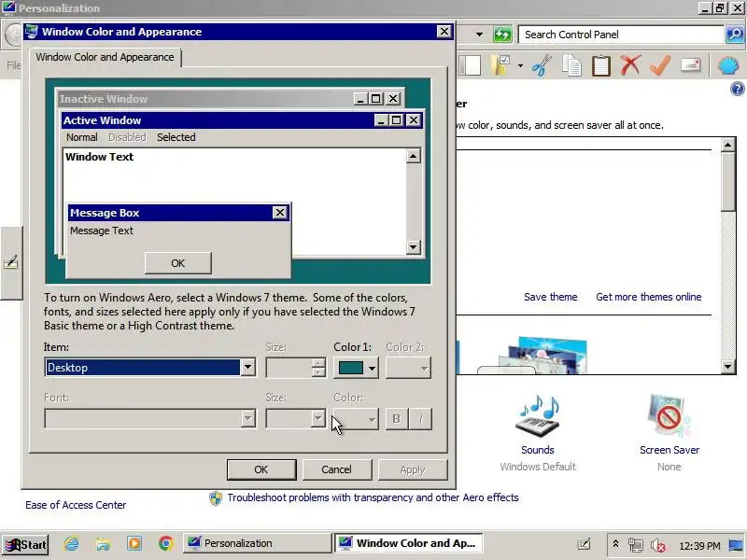
Task: Click the red X Delete toolbar icon
Action: pyautogui.click(x=630, y=64)
